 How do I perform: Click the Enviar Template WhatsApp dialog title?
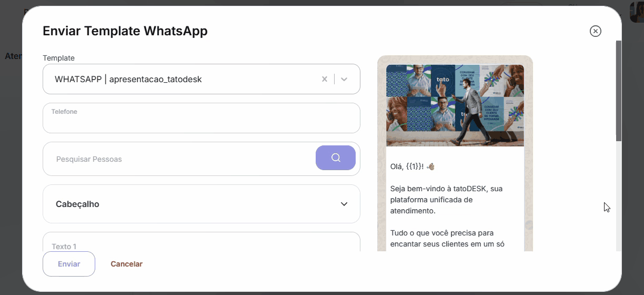click(125, 31)
